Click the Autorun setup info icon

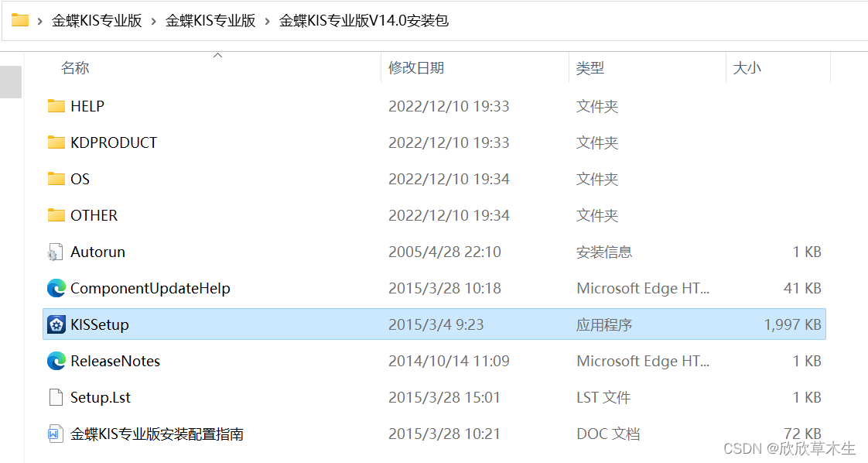(55, 252)
